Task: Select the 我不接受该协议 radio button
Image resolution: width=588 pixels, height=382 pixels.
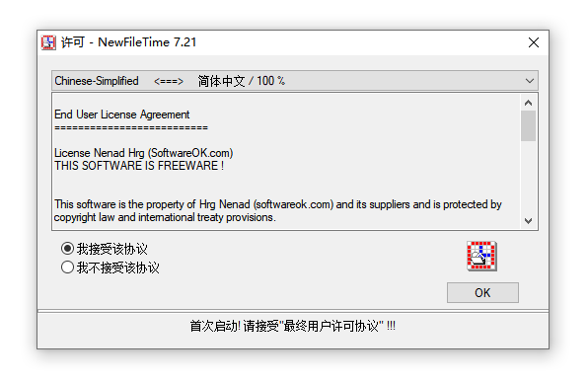Action: (x=67, y=267)
